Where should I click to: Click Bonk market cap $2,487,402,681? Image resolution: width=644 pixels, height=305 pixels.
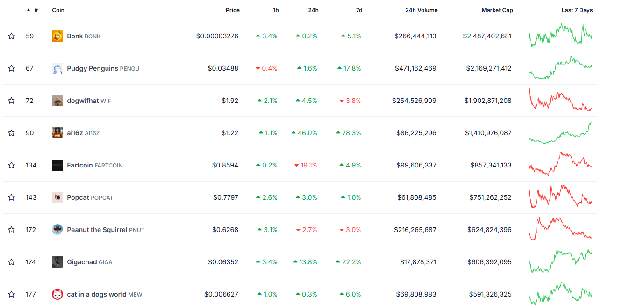(487, 36)
